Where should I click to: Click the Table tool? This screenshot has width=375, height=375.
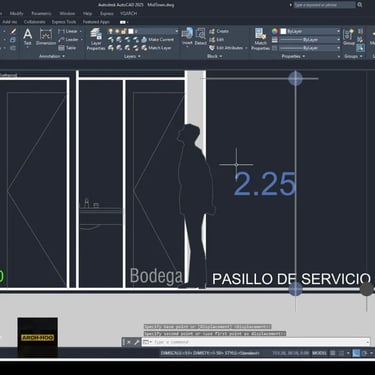[67, 48]
